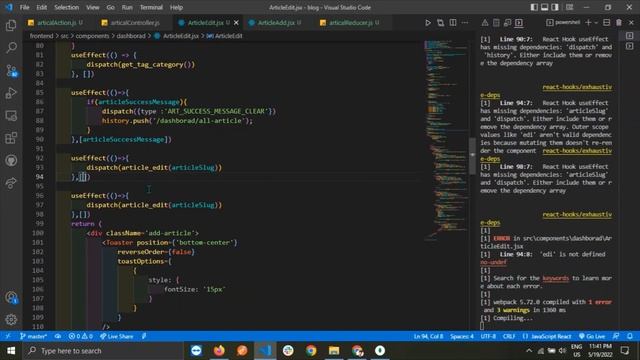Create a new terminal with plus icon
Image resolution: width=640 pixels, height=360 pixels.
tap(588, 23)
